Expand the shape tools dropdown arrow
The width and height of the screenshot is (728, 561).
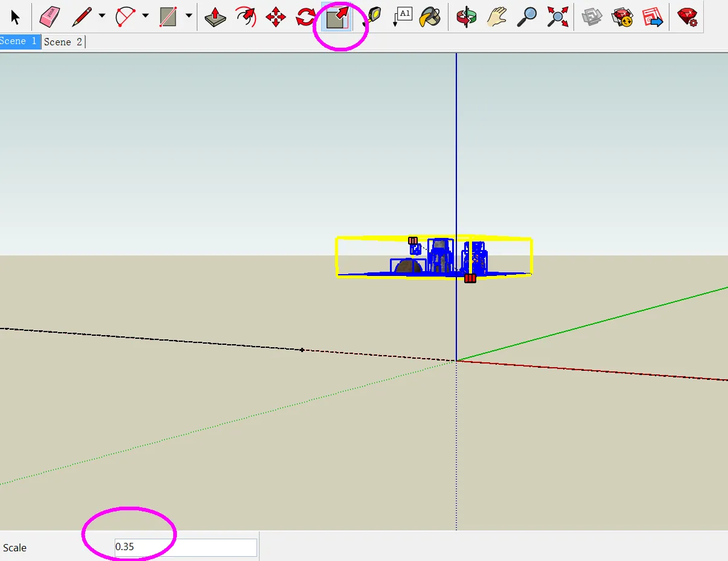(189, 16)
